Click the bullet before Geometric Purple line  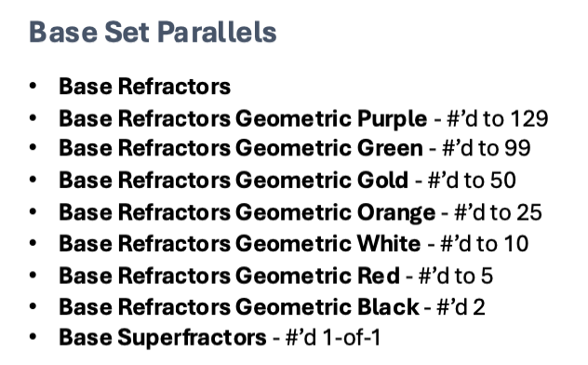point(33,118)
